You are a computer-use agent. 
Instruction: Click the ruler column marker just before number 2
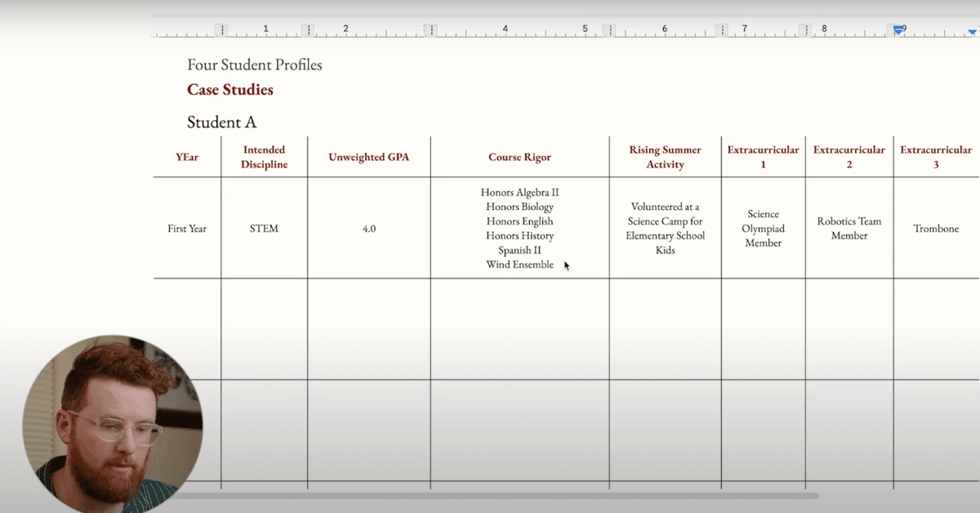(x=308, y=30)
